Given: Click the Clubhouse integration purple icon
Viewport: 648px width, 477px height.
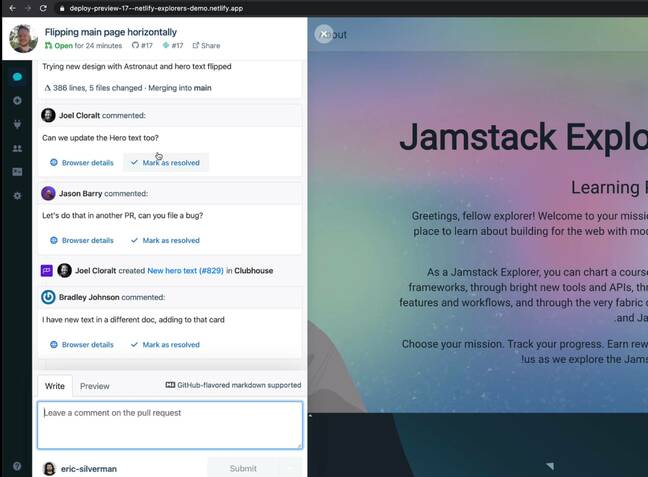Looking at the screenshot, I should coord(47,271).
